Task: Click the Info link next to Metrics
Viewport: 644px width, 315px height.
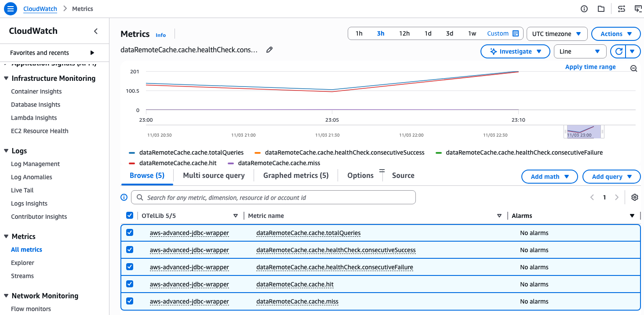Action: point(161,35)
